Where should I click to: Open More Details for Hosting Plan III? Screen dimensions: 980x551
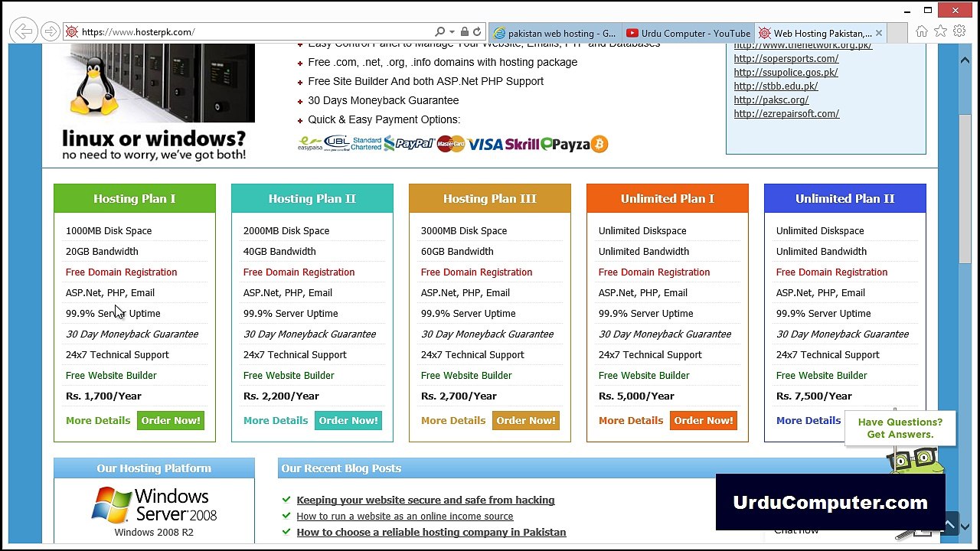click(x=453, y=420)
